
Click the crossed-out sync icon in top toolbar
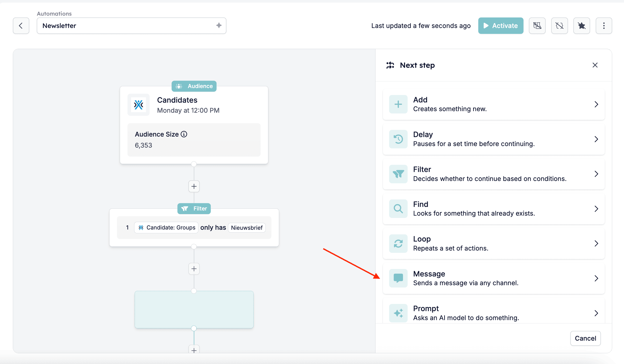(559, 26)
